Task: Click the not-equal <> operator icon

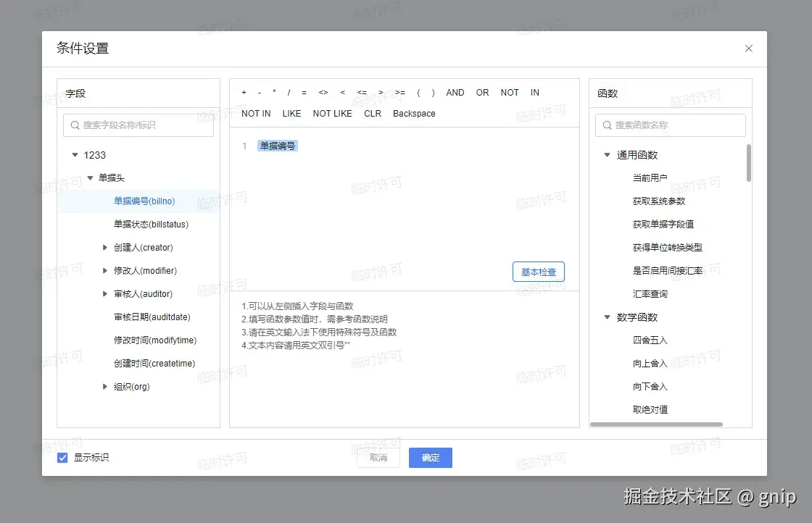Action: pyautogui.click(x=323, y=93)
